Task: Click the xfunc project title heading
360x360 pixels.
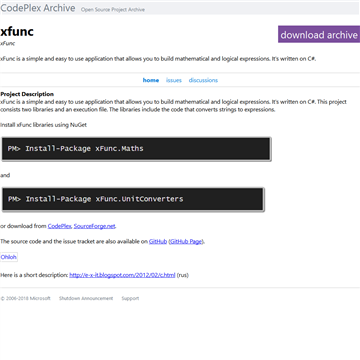Action: pos(17,32)
